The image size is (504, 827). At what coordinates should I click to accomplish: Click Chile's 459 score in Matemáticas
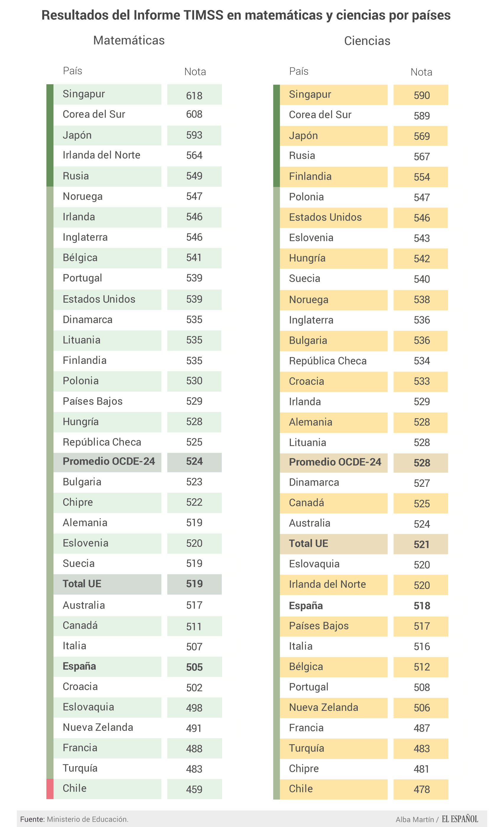(x=194, y=789)
